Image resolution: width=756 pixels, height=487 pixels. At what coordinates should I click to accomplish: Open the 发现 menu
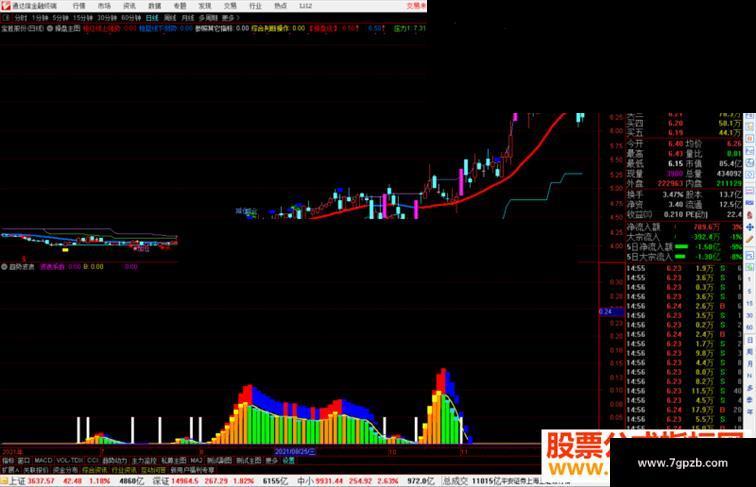[x=205, y=6]
